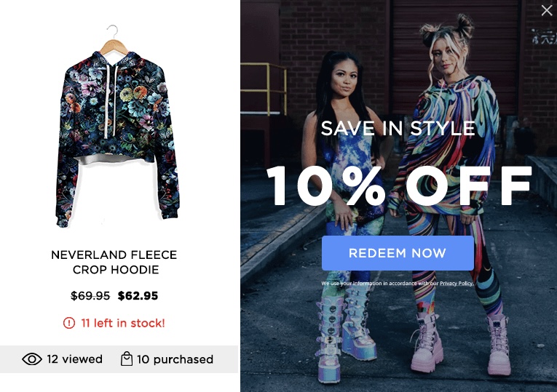Click the Save In Style headline
The width and height of the screenshot is (557, 392).
coord(398,128)
